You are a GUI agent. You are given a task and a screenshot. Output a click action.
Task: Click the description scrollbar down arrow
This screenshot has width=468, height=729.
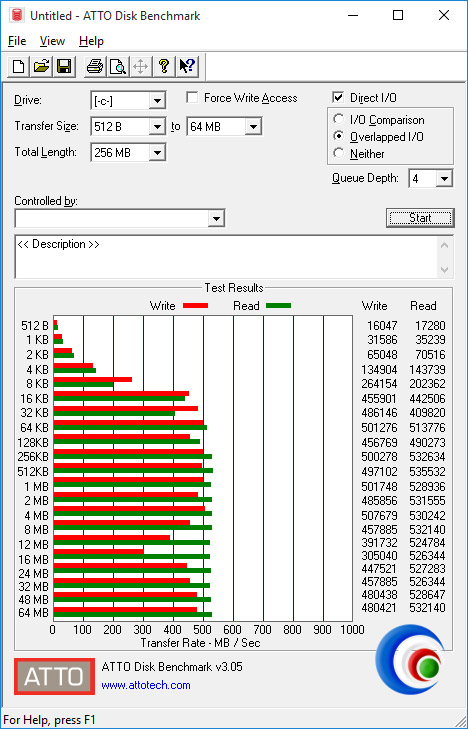tap(445, 269)
